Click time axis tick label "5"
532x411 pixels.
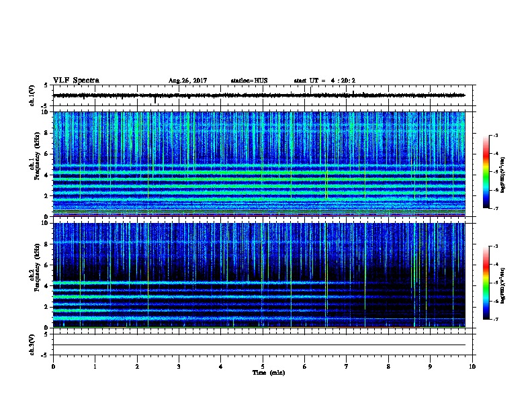pos(263,367)
